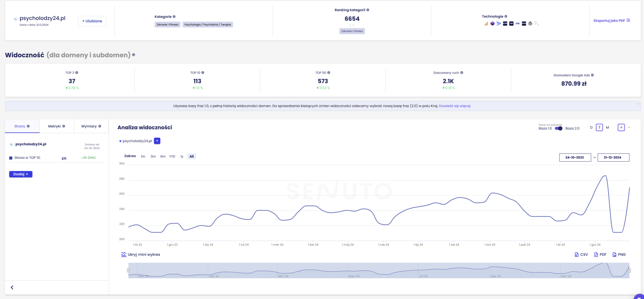Zoom out chart with minus button
644x299 pixels.
(x=629, y=127)
